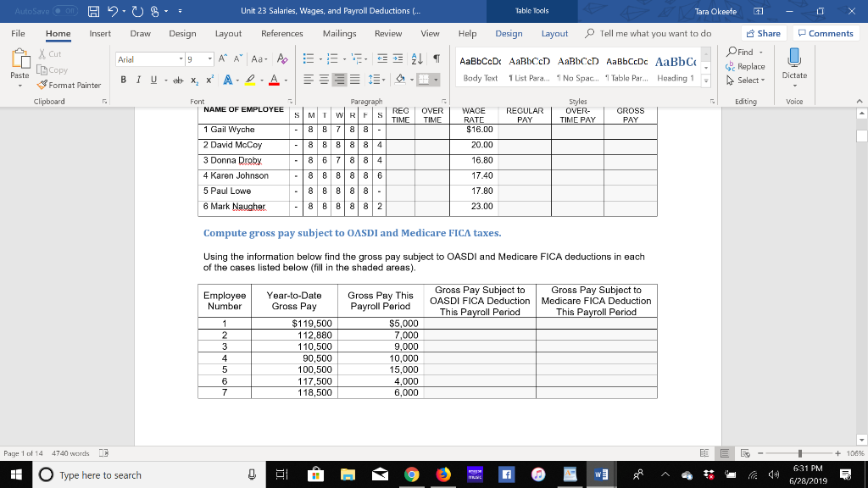Open the Table Tools Design tab
The height and width of the screenshot is (488, 868).
coord(509,34)
